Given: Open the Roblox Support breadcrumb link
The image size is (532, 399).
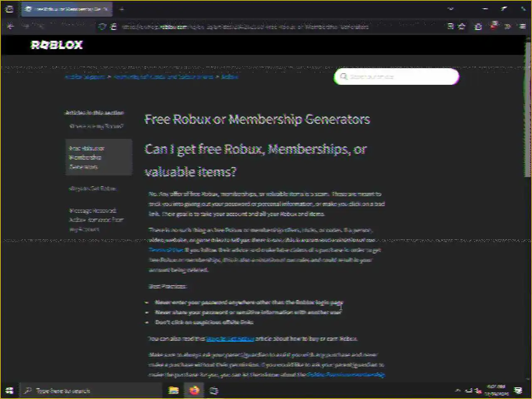Looking at the screenshot, I should pos(84,77).
